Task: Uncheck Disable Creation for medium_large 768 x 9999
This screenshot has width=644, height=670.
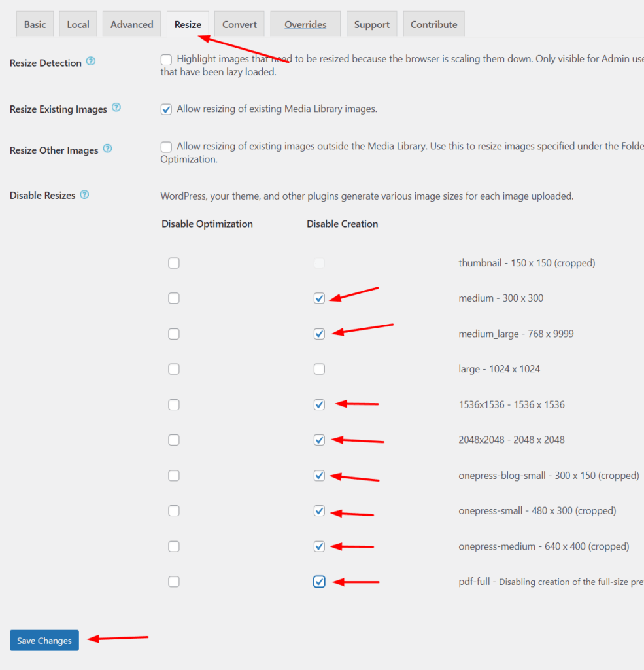Action: [x=319, y=334]
